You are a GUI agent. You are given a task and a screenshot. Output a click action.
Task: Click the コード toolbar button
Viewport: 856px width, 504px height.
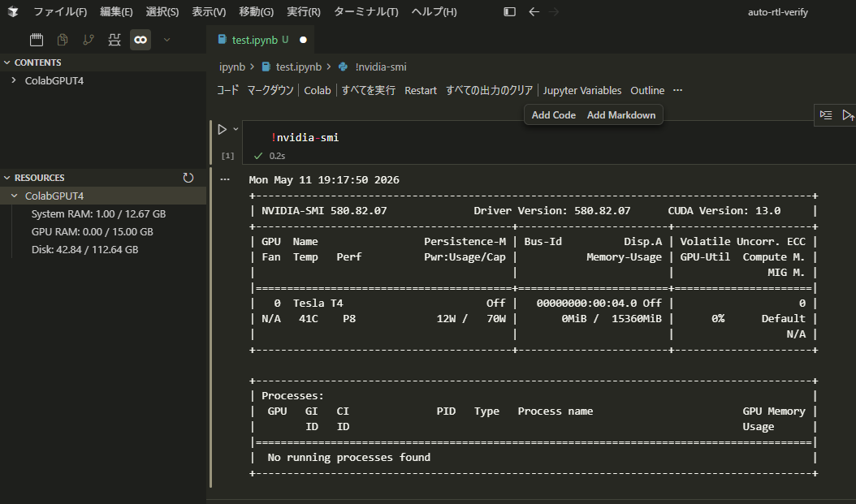(x=227, y=91)
